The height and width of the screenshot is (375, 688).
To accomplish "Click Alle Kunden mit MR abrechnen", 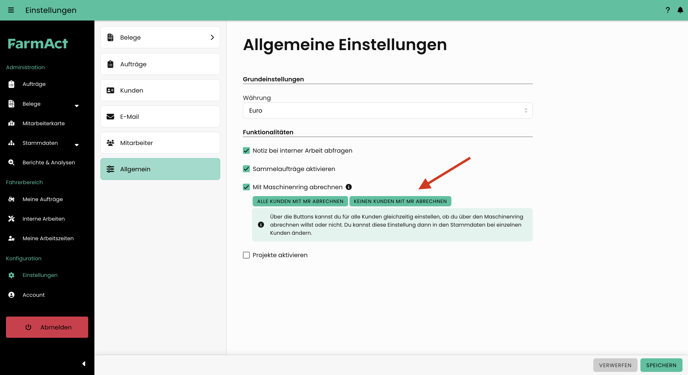I will coord(300,201).
